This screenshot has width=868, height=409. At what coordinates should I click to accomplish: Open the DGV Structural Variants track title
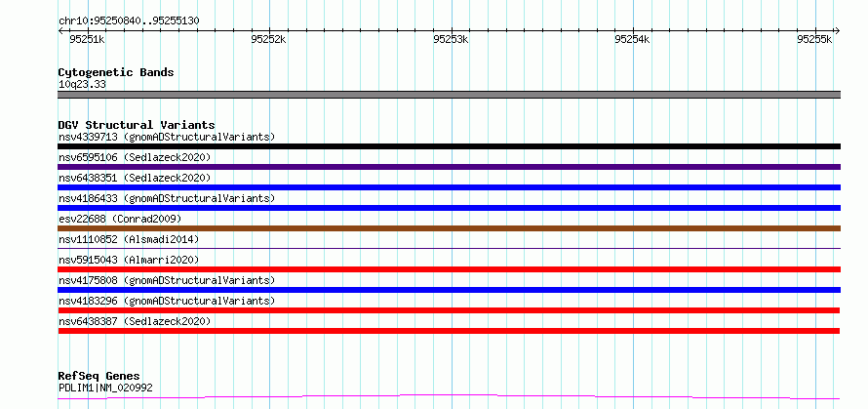[x=137, y=125]
